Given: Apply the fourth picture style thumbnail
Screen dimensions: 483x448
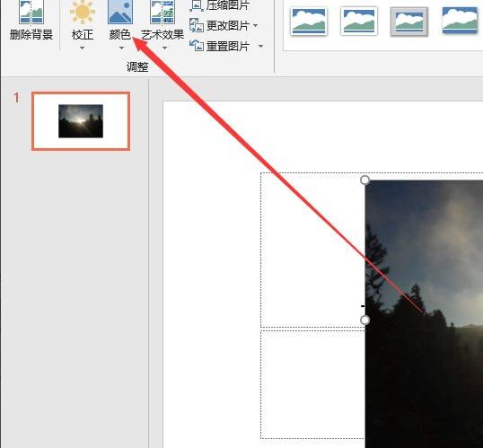Looking at the screenshot, I should click(460, 21).
